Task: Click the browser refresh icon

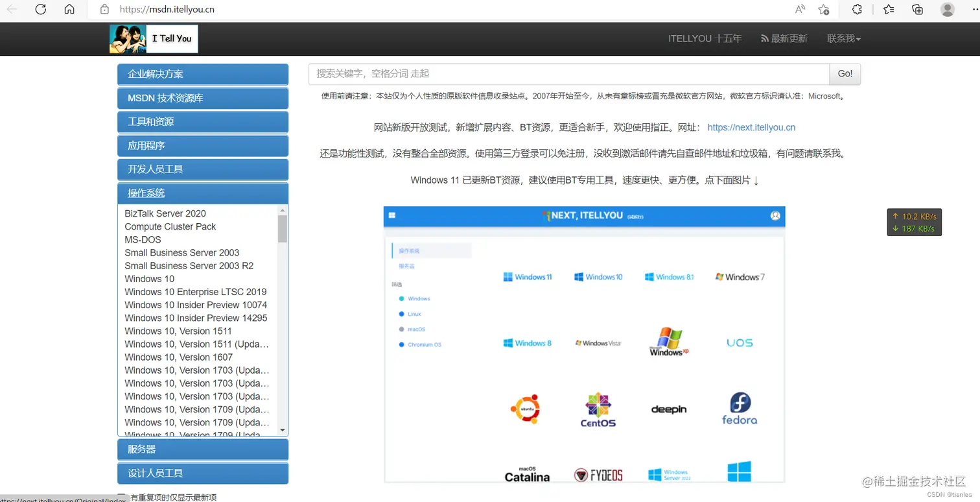Action: tap(41, 9)
